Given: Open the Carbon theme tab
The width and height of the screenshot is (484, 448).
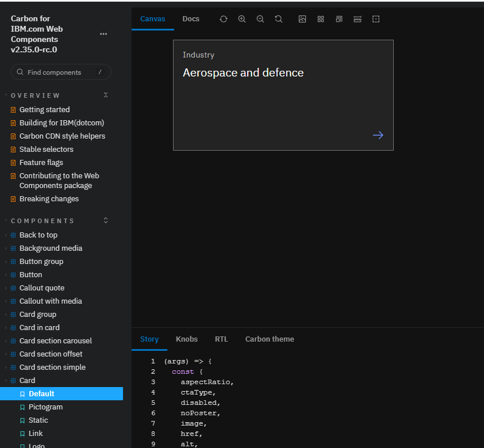Looking at the screenshot, I should click(x=270, y=339).
